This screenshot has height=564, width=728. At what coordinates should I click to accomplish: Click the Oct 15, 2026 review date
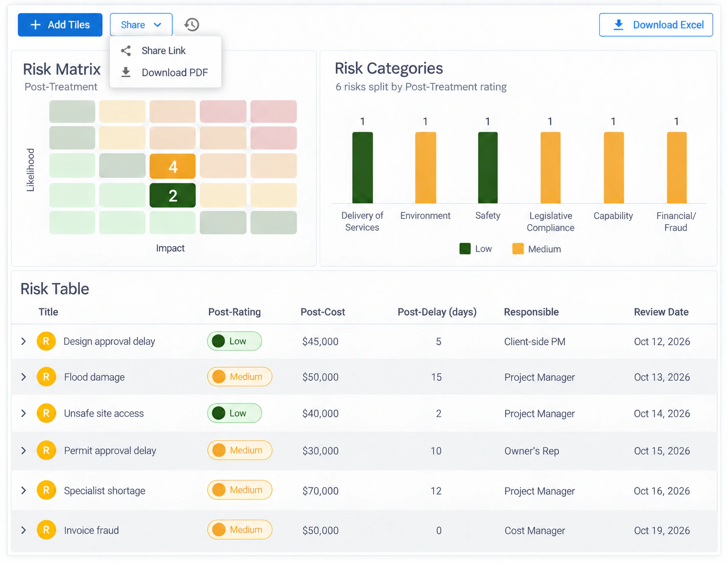(662, 451)
